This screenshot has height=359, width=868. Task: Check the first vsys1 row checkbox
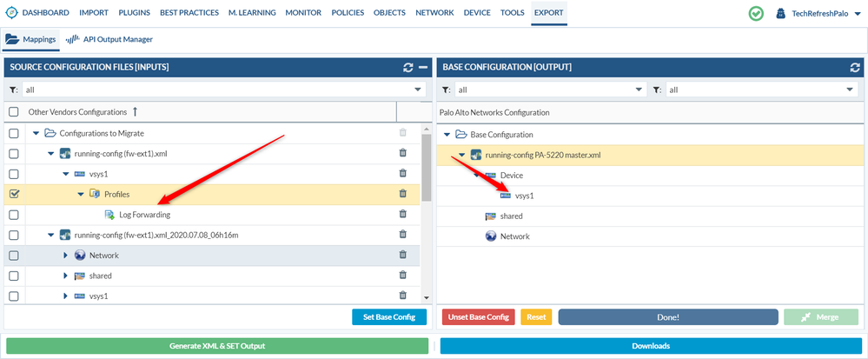point(14,174)
